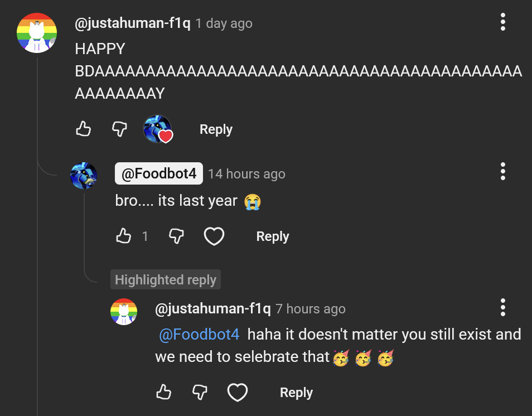The height and width of the screenshot is (416, 532).
Task: Reply to Foodbot4's 'its last year' comment
Action: (x=272, y=236)
